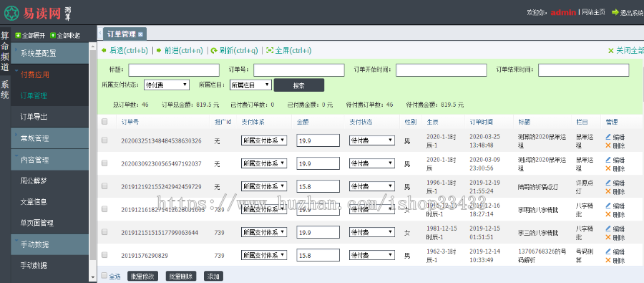Open 支付状态 dropdown for order 20191576290829
The height and width of the screenshot is (283, 644).
click(x=371, y=256)
